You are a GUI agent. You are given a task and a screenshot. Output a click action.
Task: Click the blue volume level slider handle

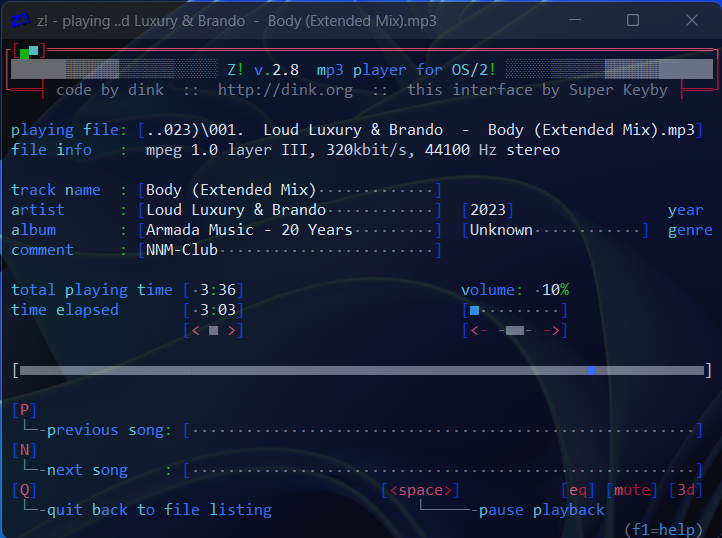click(x=474, y=310)
